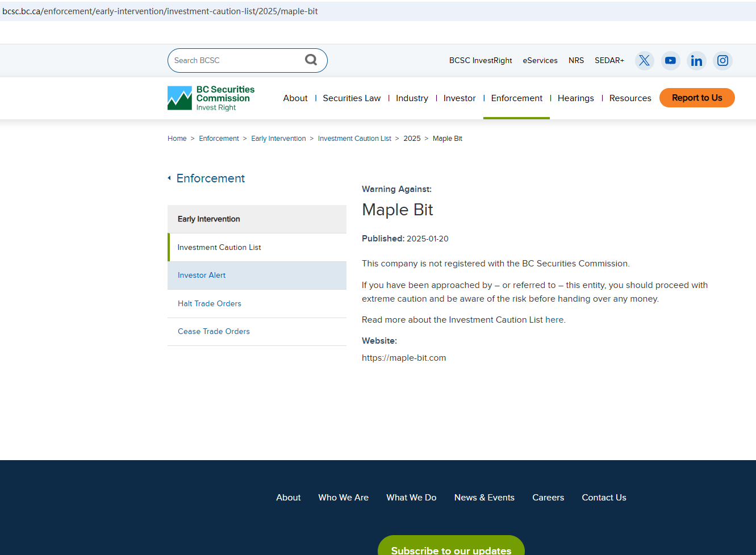Open the Hearings menu

coord(575,98)
